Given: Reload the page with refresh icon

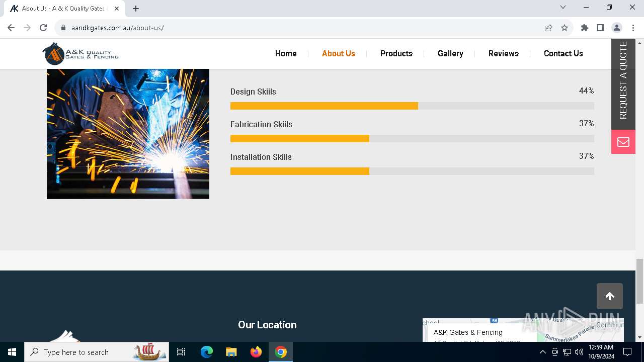Looking at the screenshot, I should tap(43, 28).
